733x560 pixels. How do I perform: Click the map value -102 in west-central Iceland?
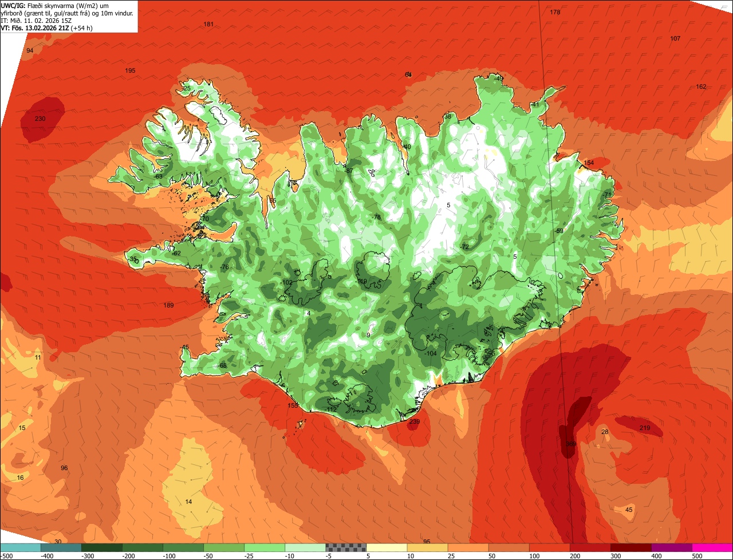286,282
